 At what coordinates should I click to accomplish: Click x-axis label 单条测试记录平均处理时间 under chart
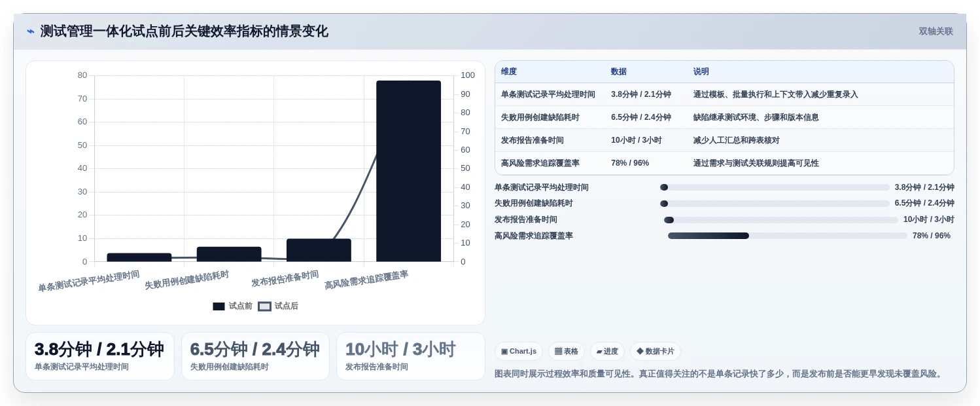tap(89, 281)
